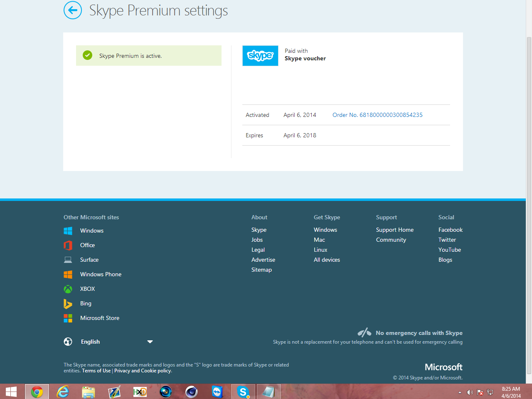
Task: Open the Skype app in taskbar
Action: [243, 392]
